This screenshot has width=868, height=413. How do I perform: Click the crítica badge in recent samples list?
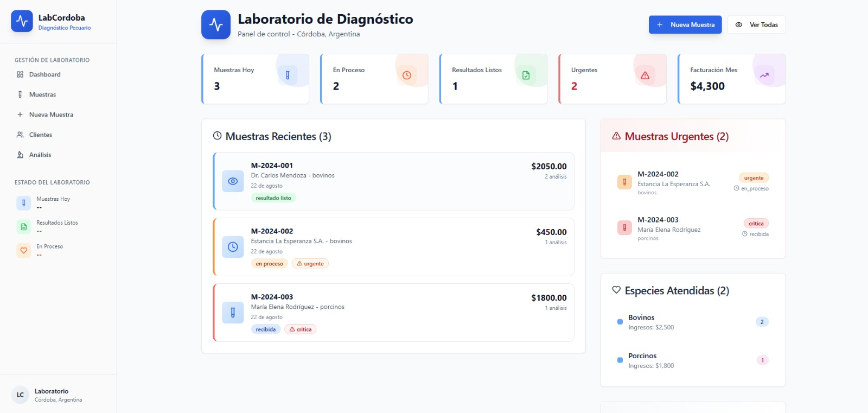pyautogui.click(x=301, y=329)
